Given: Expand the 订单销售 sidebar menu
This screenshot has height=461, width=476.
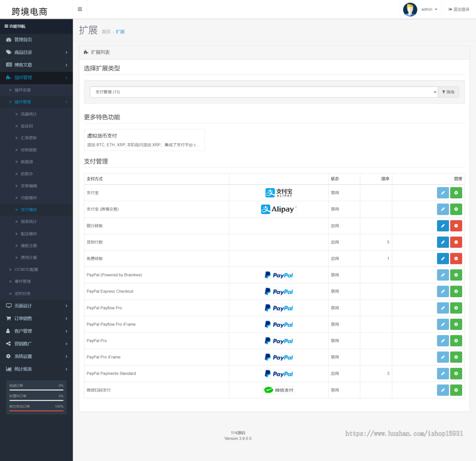Looking at the screenshot, I should 36,318.
